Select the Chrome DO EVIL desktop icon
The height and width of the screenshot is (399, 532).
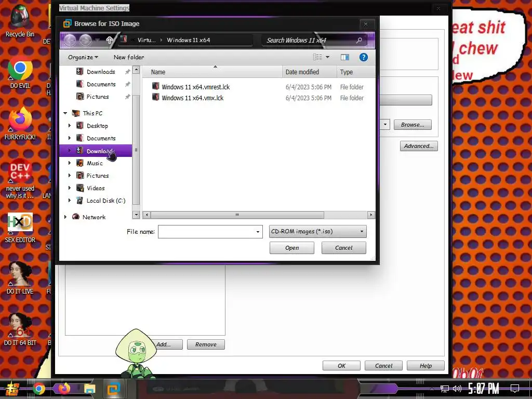click(20, 73)
